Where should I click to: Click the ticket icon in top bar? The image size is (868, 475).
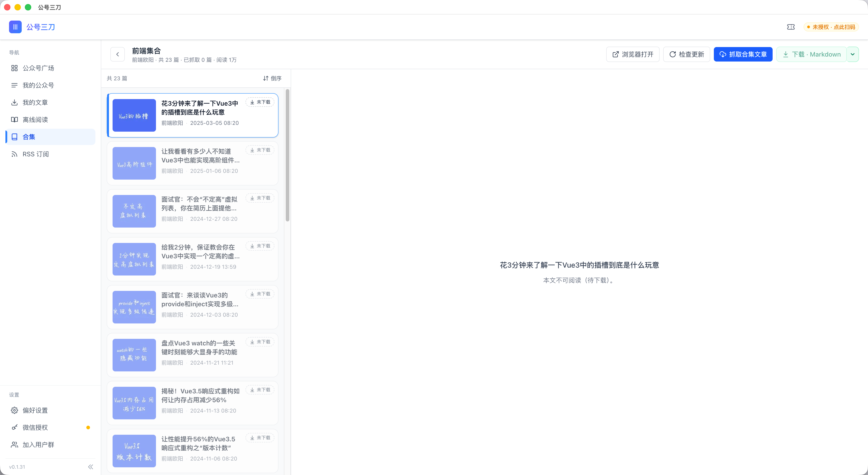pos(791,27)
